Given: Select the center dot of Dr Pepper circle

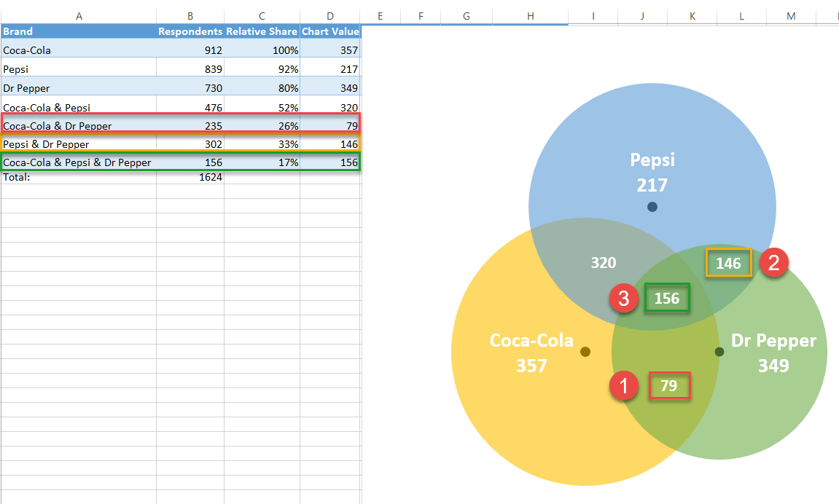Looking at the screenshot, I should 719,352.
